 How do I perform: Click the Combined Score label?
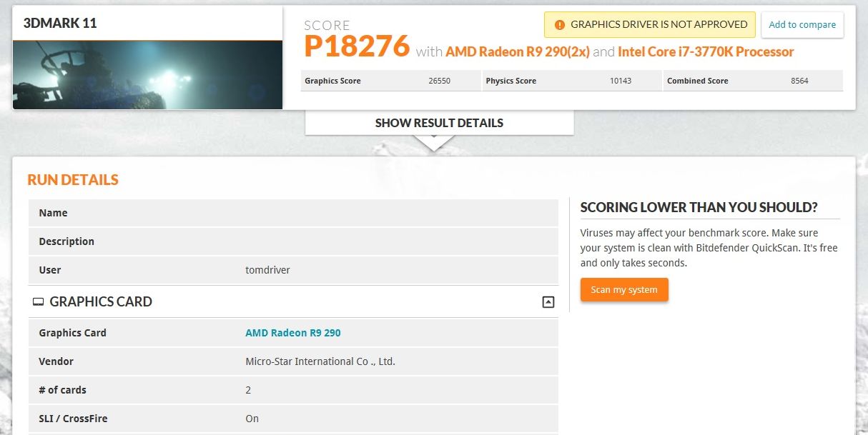coord(697,81)
